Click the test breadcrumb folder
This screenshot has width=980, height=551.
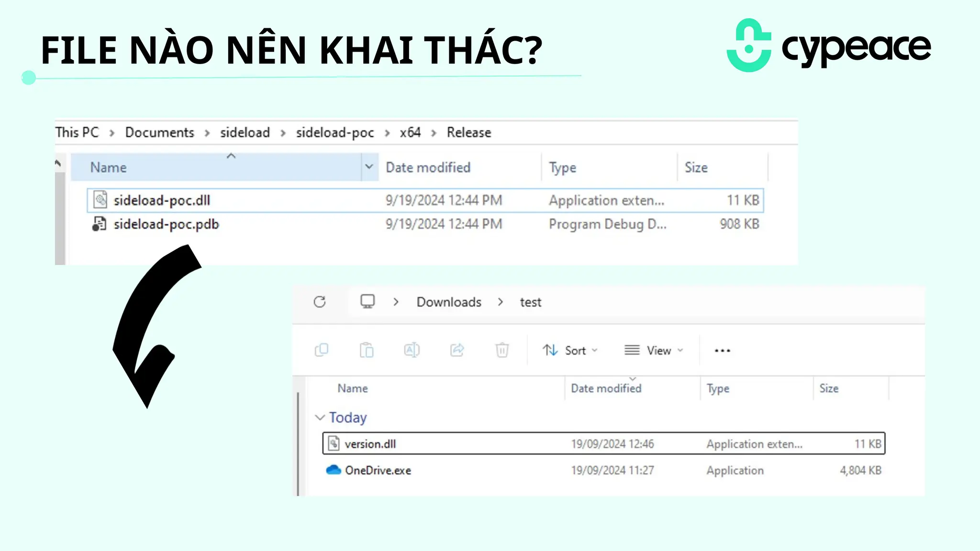pyautogui.click(x=531, y=302)
